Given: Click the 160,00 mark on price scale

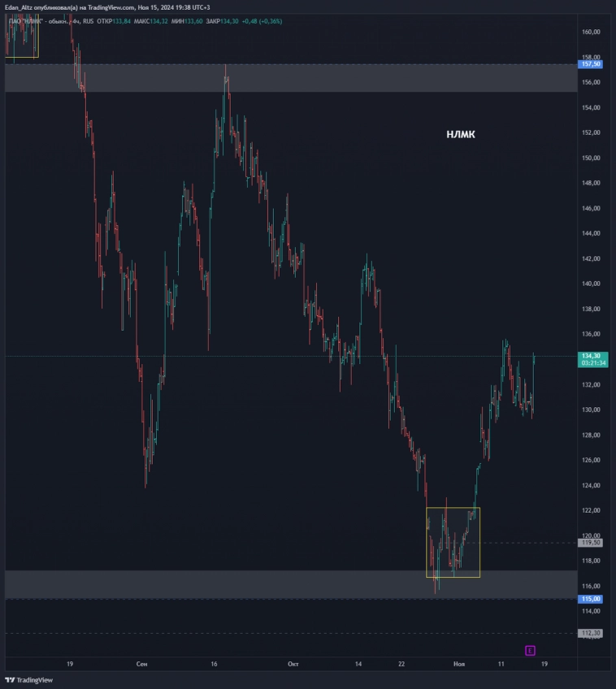Looking at the screenshot, I should [591, 32].
